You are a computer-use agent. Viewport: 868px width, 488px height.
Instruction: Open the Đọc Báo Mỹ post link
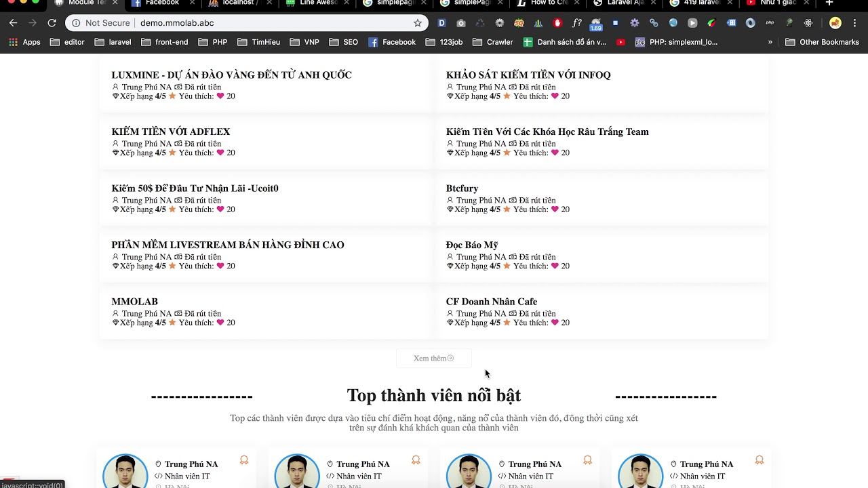point(472,245)
